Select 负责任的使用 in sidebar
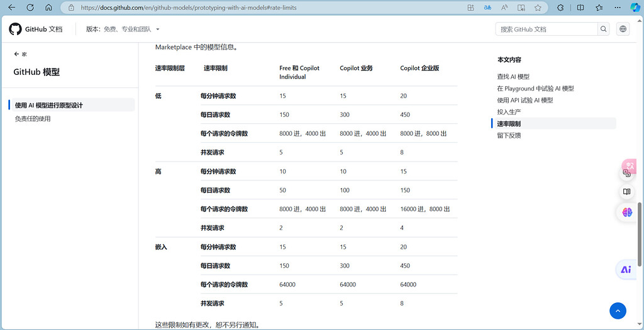 pyautogui.click(x=33, y=119)
